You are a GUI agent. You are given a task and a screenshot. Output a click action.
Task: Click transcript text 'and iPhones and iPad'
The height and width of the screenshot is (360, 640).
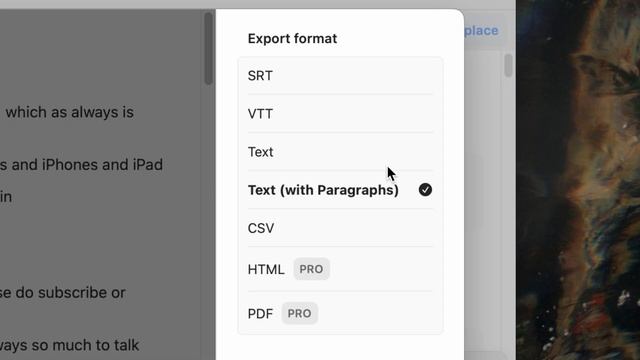(x=87, y=165)
